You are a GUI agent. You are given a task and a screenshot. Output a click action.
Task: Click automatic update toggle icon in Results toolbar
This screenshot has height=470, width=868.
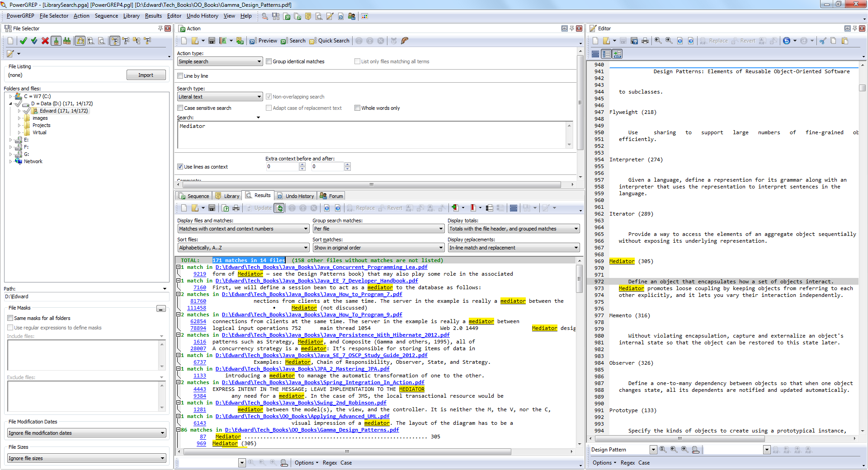[x=280, y=208]
